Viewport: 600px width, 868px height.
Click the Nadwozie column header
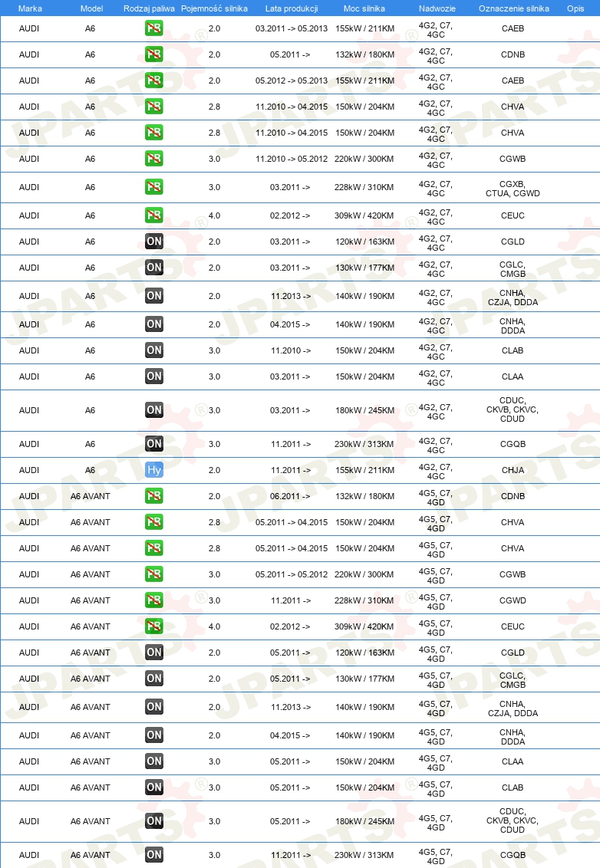point(437,8)
